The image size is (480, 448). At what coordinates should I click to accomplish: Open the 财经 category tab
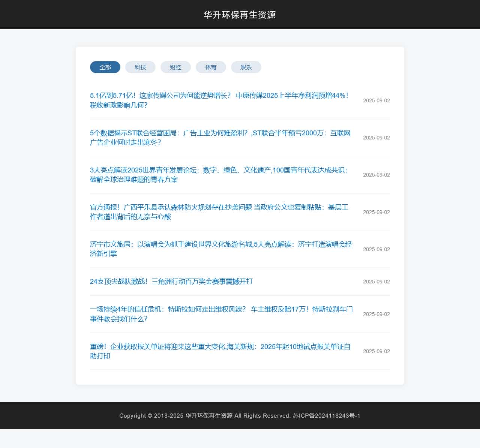point(175,67)
